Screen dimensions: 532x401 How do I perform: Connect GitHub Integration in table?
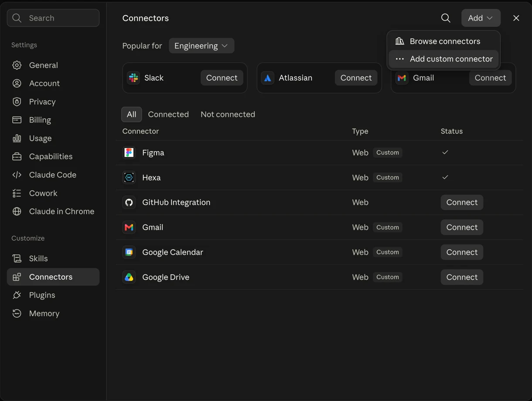point(462,202)
